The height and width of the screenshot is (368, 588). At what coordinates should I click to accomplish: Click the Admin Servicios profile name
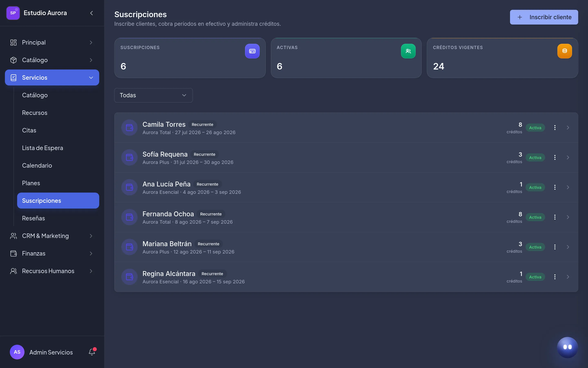(51, 352)
